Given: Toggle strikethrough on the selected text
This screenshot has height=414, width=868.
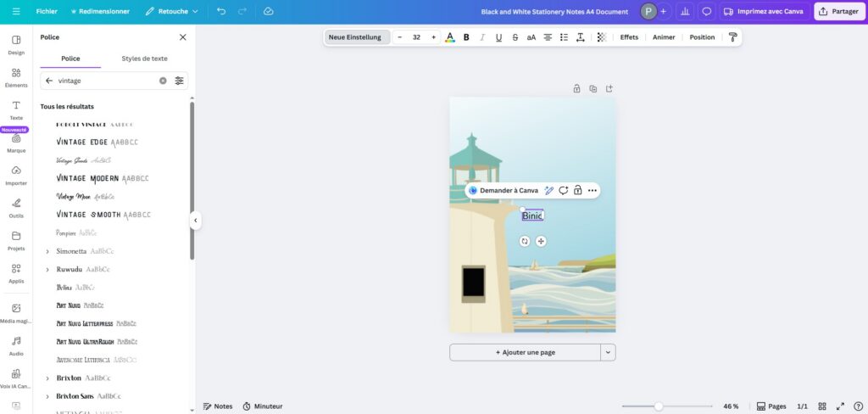Looking at the screenshot, I should (x=515, y=37).
